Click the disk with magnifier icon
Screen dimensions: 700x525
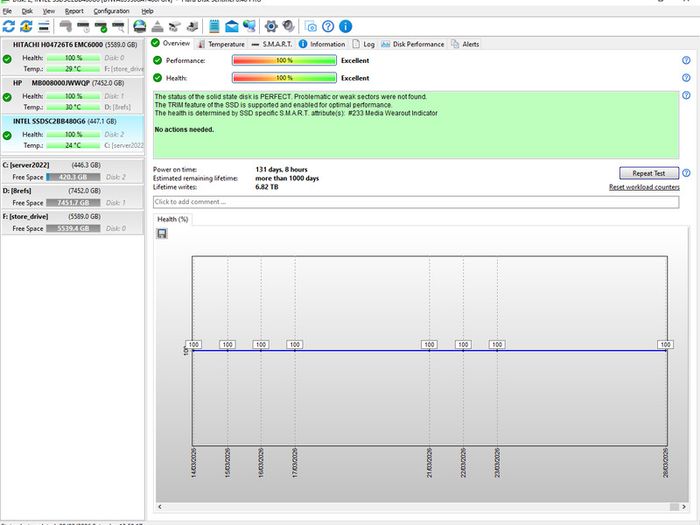pyautogui.click(x=118, y=27)
